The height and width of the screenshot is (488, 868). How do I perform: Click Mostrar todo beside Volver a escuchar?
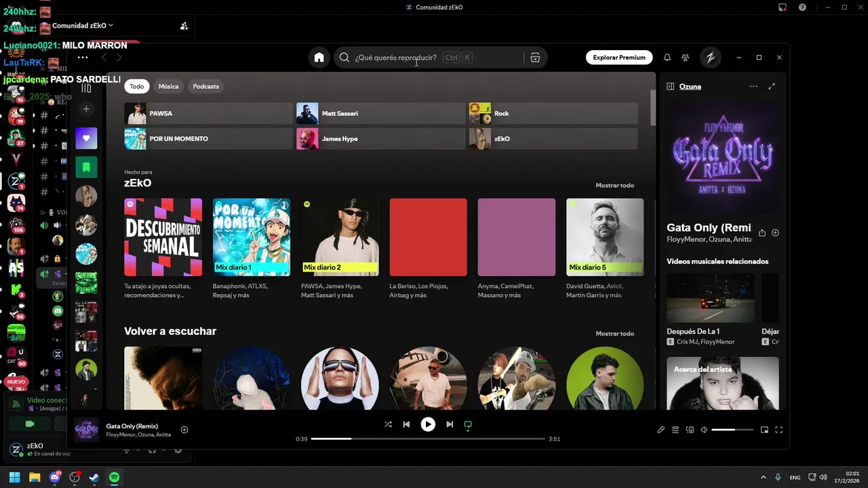pos(615,333)
